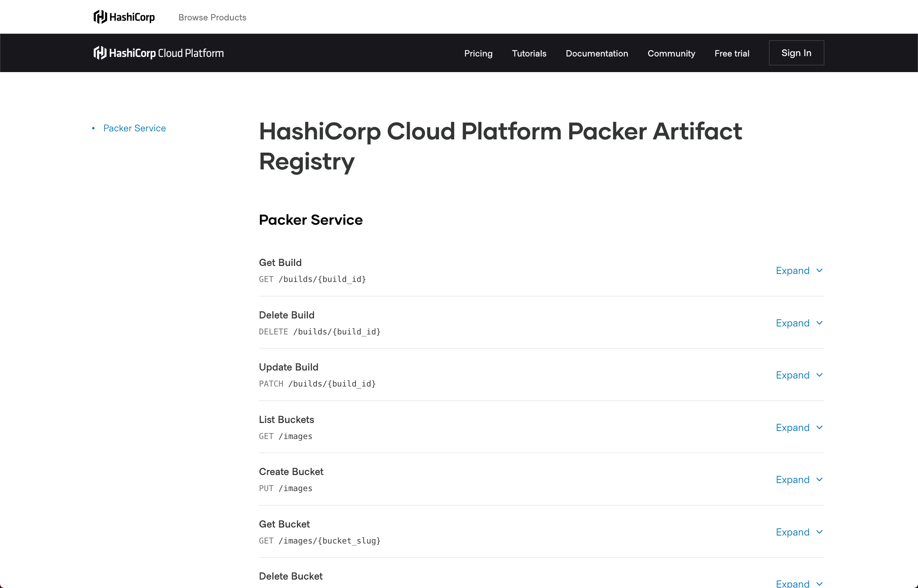Click chevron icon beside Get Build Expand
Image resolution: width=918 pixels, height=588 pixels.
819,270
